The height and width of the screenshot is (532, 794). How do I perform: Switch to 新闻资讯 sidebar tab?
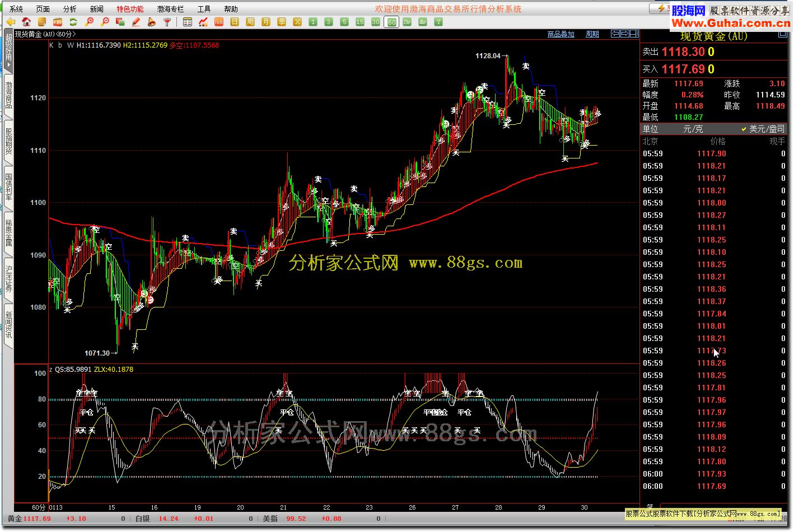click(8, 325)
